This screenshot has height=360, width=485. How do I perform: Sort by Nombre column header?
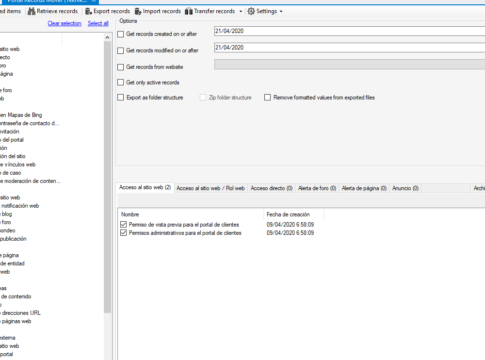click(x=191, y=214)
